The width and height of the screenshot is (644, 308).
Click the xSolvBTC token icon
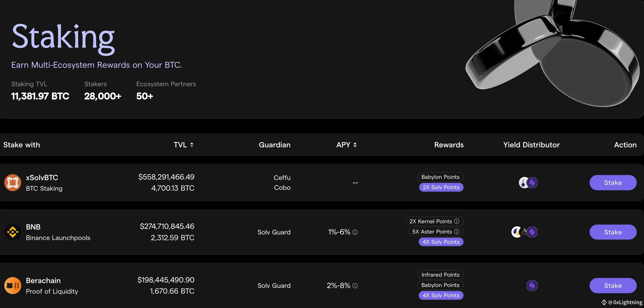point(12,183)
